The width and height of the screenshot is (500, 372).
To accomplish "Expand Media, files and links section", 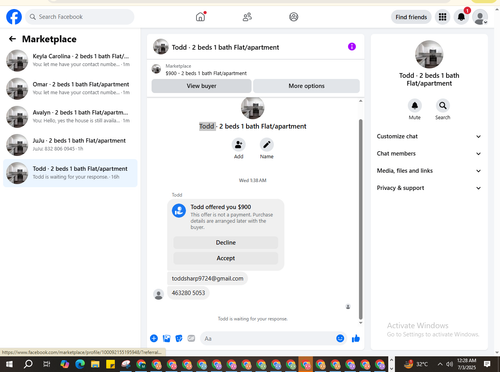I will coord(429,171).
